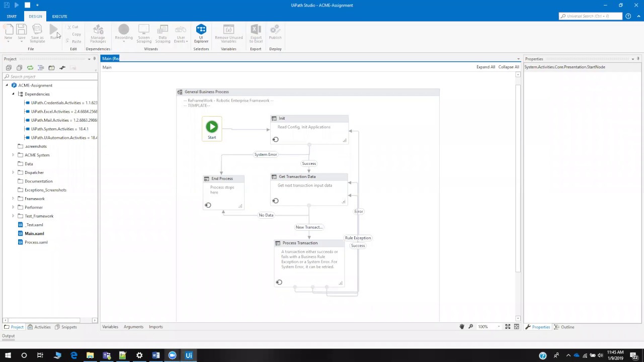Viewport: 644px width, 362px height.
Task: Click the New Transact... transition label
Action: coord(309,227)
